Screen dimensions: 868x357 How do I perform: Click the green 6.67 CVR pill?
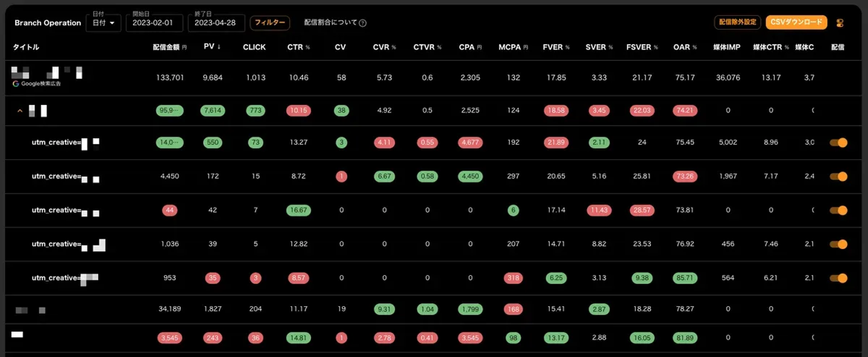tap(384, 177)
